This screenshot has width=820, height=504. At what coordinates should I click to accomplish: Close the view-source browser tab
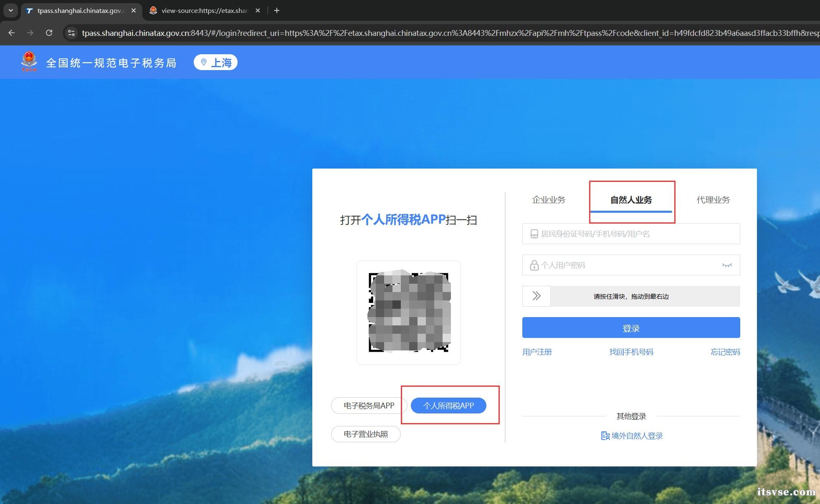(258, 10)
